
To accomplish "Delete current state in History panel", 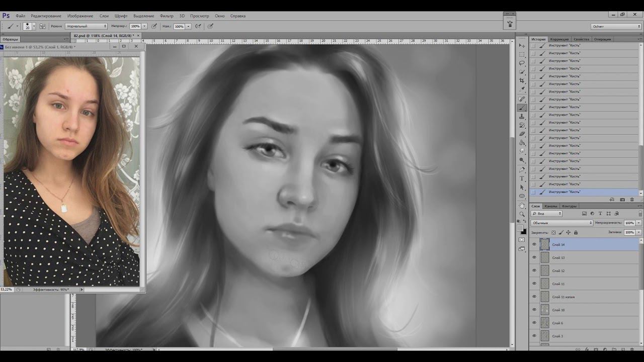I will pyautogui.click(x=632, y=200).
